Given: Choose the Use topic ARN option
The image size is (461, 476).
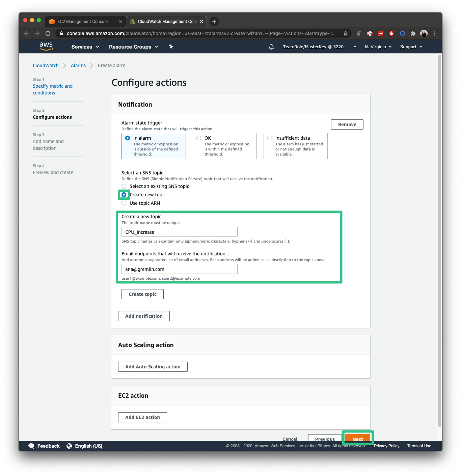Looking at the screenshot, I should (124, 203).
